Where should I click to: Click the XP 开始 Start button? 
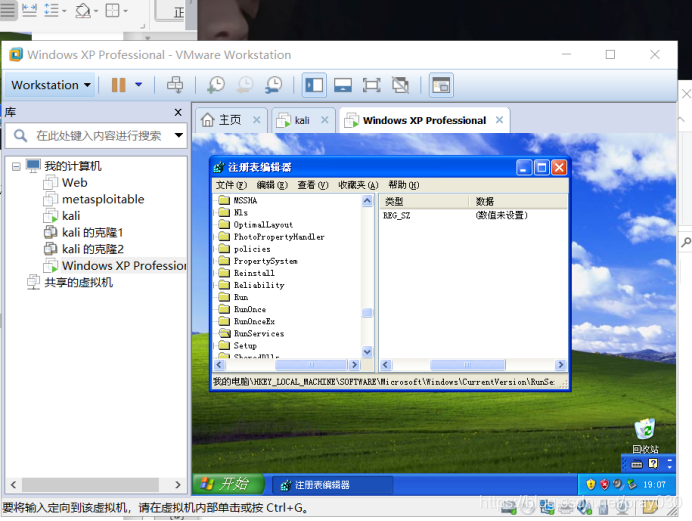[x=229, y=484]
